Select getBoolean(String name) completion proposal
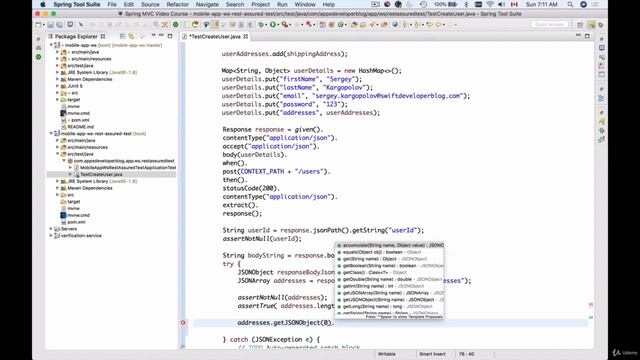The height and width of the screenshot is (360, 640). [x=389, y=266]
